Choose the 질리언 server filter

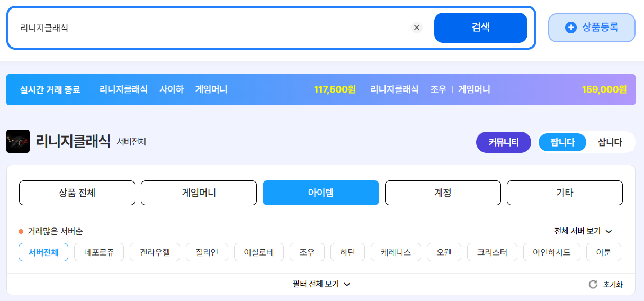tap(207, 252)
